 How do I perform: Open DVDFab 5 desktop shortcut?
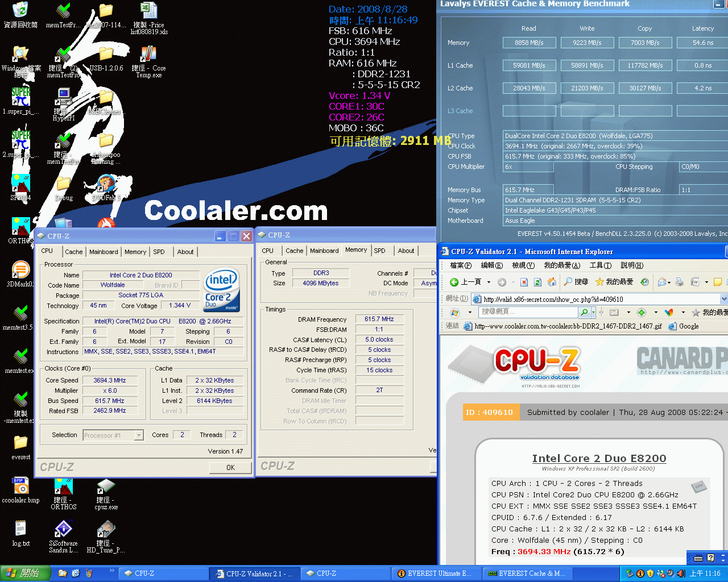pos(106,188)
